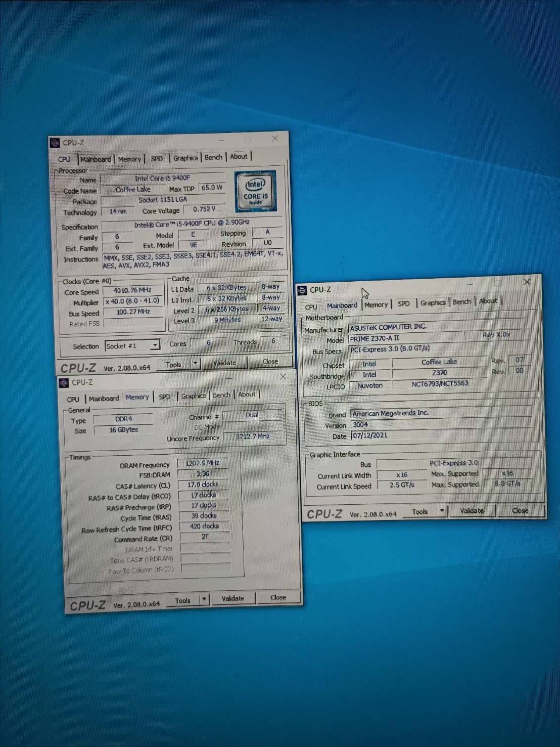Expand the Tools dropdown arrow in the CPU window
Image resolution: width=560 pixels, height=747 pixels.
pyautogui.click(x=196, y=364)
